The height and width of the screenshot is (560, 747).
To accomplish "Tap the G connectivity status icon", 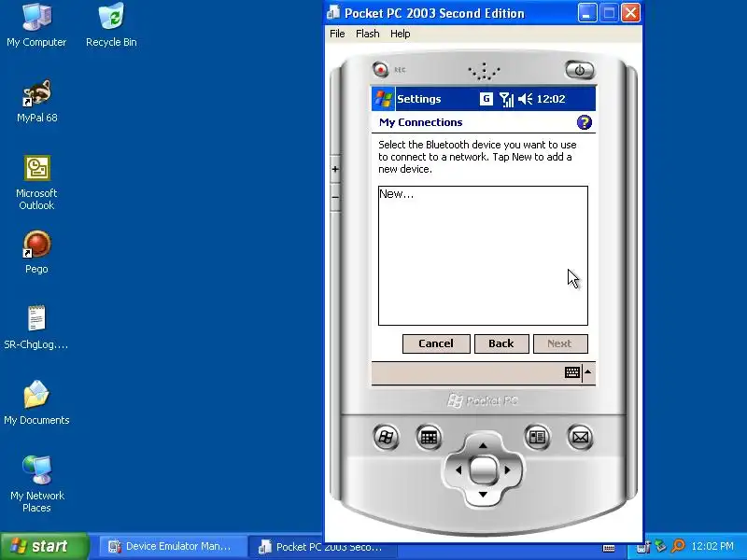I will click(x=486, y=99).
